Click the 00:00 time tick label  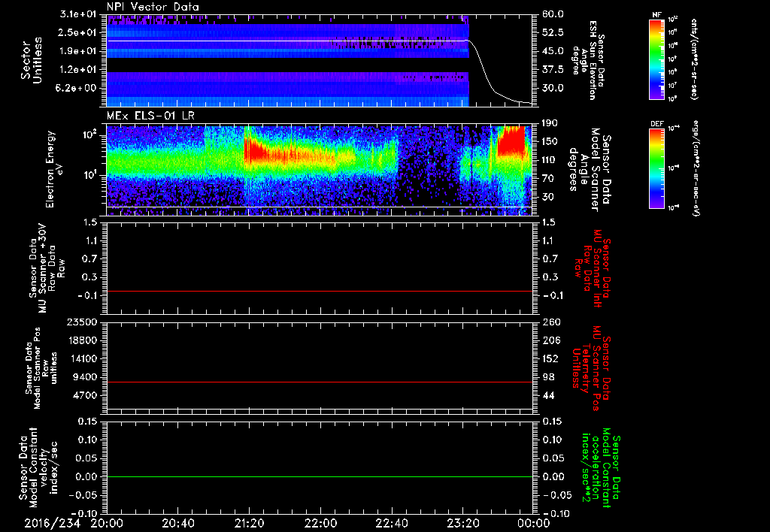534,524
